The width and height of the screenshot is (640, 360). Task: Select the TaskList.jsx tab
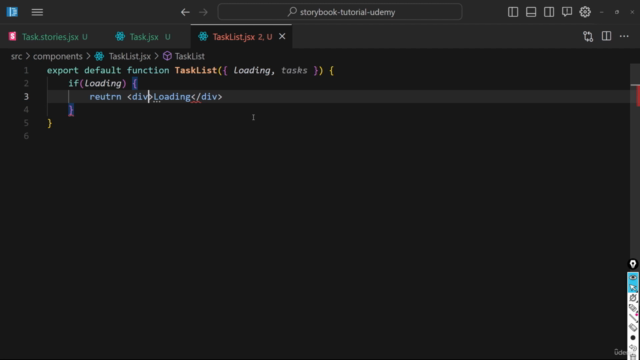(x=242, y=37)
